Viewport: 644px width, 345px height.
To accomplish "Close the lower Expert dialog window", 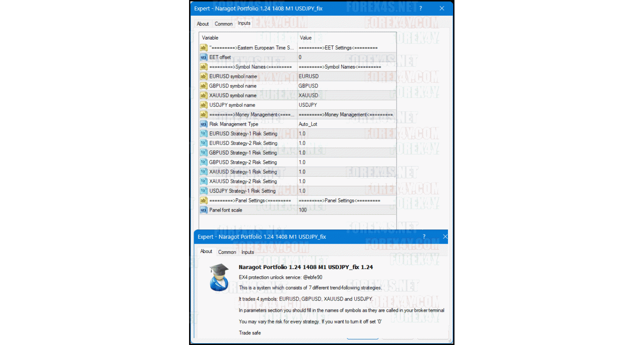I will 445,236.
